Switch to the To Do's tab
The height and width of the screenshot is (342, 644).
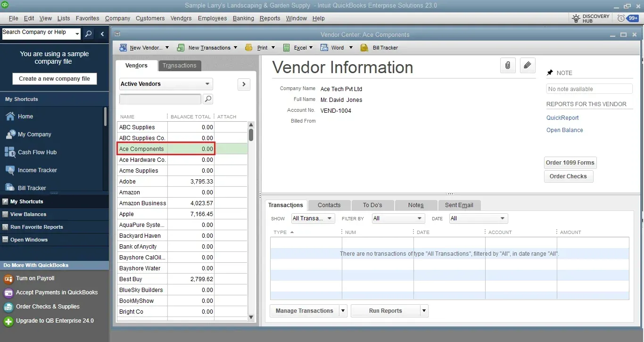(x=372, y=205)
